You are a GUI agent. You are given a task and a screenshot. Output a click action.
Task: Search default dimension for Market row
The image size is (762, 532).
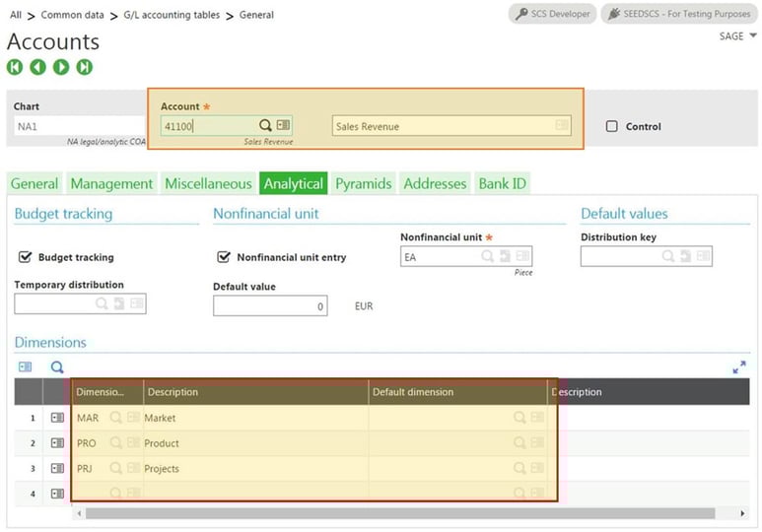point(520,418)
